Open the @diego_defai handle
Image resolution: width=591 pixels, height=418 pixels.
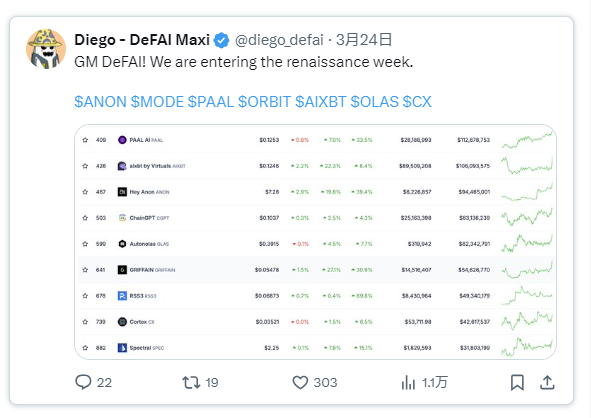coord(279,40)
